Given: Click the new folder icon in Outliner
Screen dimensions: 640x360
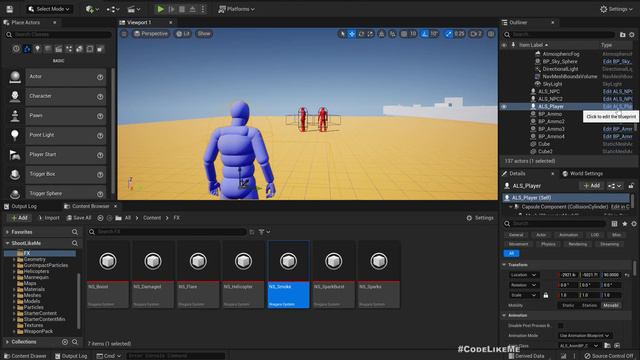Looking at the screenshot, I should tap(622, 35).
